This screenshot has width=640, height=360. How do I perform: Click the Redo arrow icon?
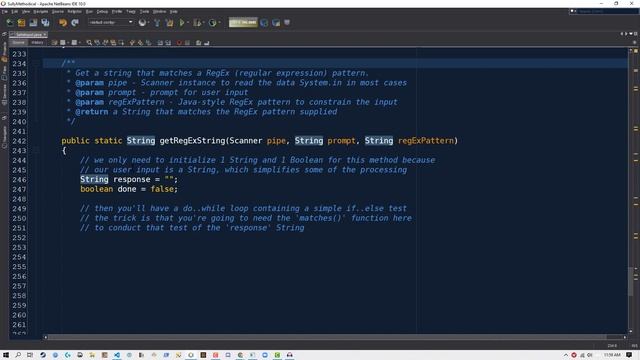75,23
